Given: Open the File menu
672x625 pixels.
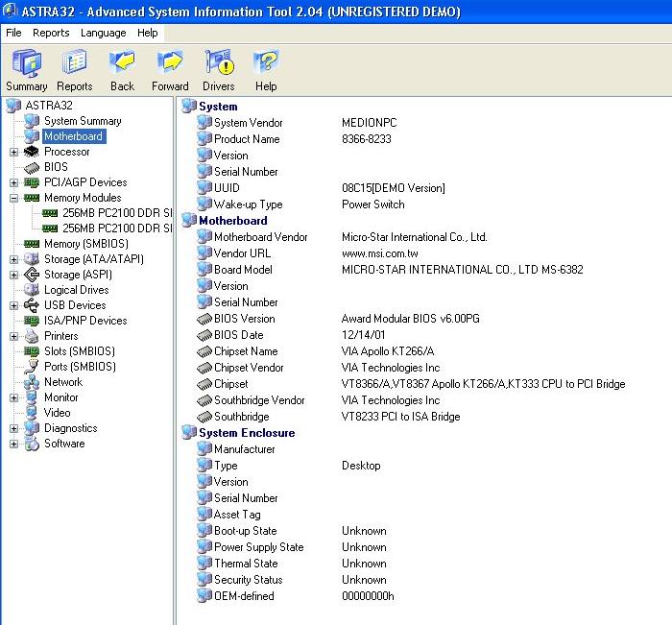Looking at the screenshot, I should tap(13, 33).
